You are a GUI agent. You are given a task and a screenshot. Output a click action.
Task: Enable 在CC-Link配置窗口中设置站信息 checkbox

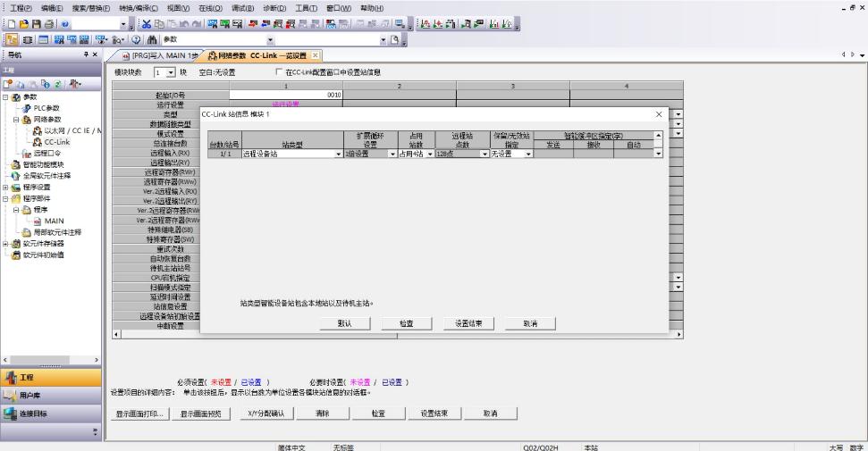pyautogui.click(x=279, y=72)
